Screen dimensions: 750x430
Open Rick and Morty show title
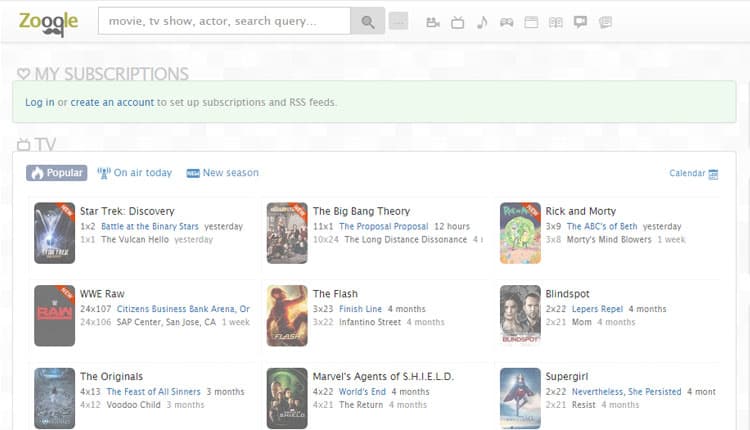click(581, 211)
